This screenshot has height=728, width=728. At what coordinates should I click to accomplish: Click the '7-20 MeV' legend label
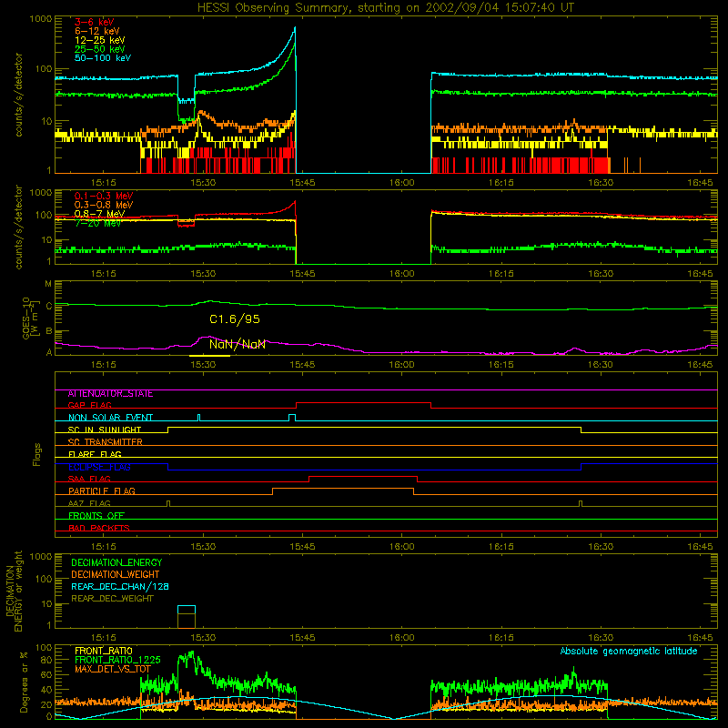click(97, 223)
